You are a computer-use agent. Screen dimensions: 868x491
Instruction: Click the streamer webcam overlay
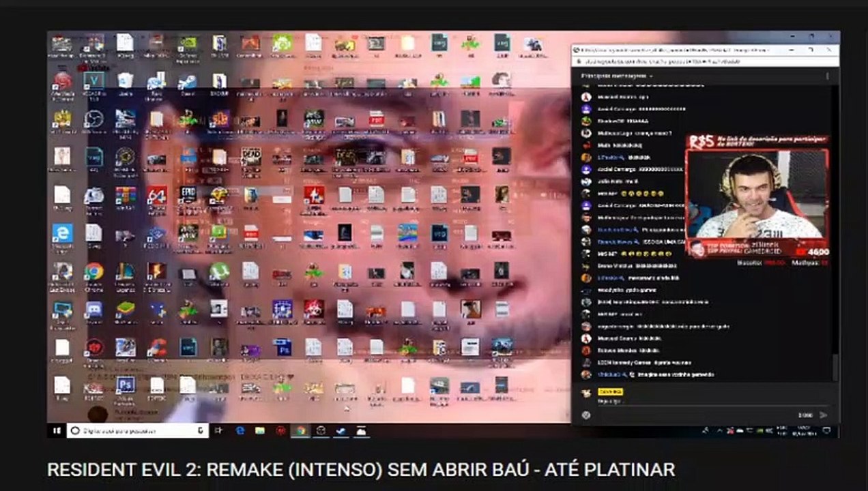coord(757,198)
